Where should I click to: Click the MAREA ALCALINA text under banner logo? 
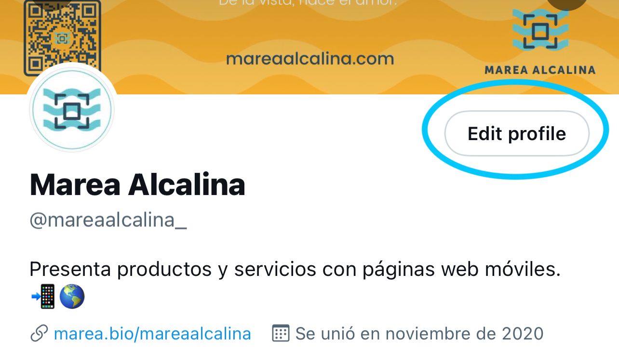click(x=540, y=70)
